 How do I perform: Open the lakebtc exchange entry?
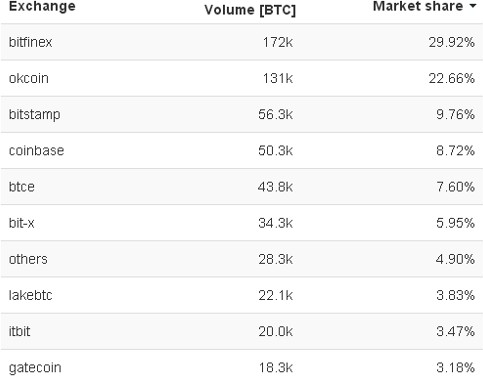(x=30, y=295)
